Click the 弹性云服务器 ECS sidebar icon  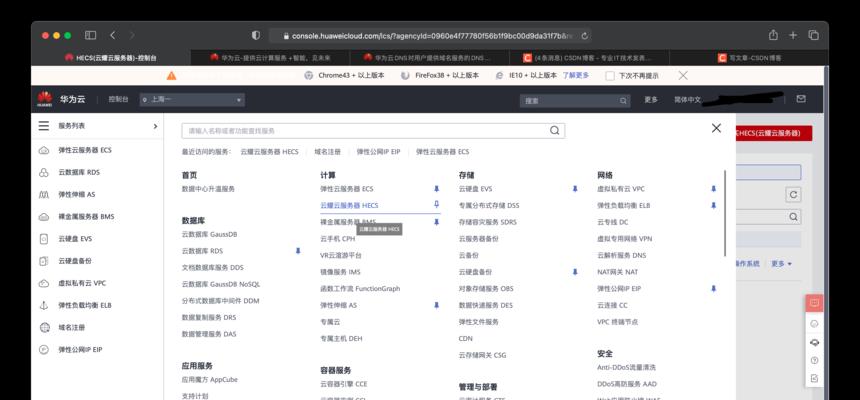44,150
